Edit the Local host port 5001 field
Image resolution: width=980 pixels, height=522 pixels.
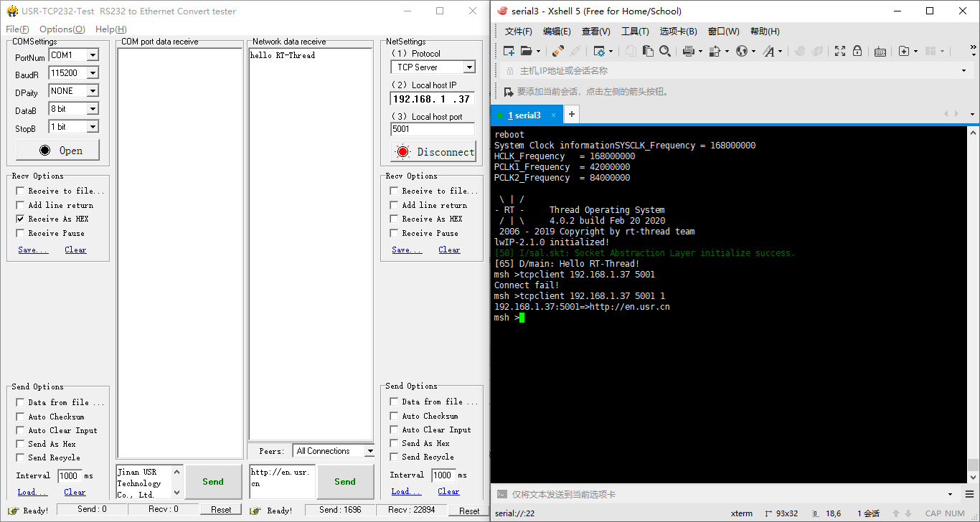433,129
